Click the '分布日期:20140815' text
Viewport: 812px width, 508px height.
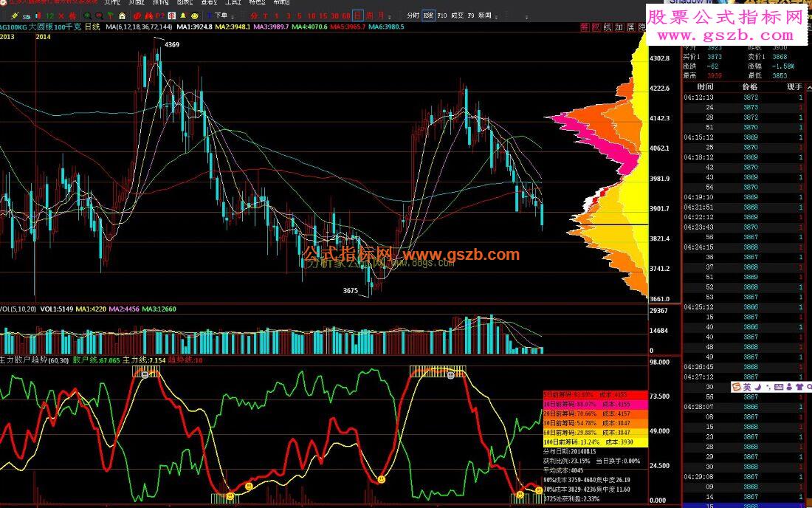570,452
